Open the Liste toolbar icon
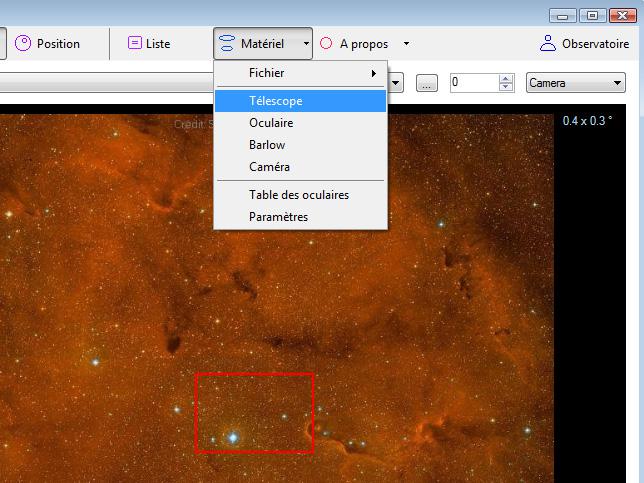 [135, 43]
